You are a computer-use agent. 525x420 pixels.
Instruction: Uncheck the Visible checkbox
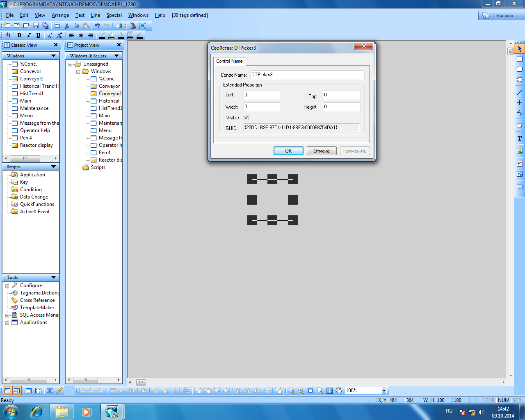(247, 118)
